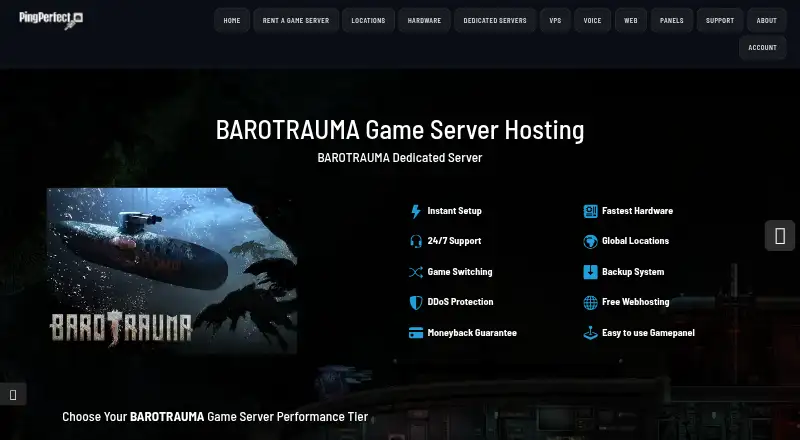Select Dedicated Servers in navigation
The width and height of the screenshot is (800, 440).
pos(495,20)
